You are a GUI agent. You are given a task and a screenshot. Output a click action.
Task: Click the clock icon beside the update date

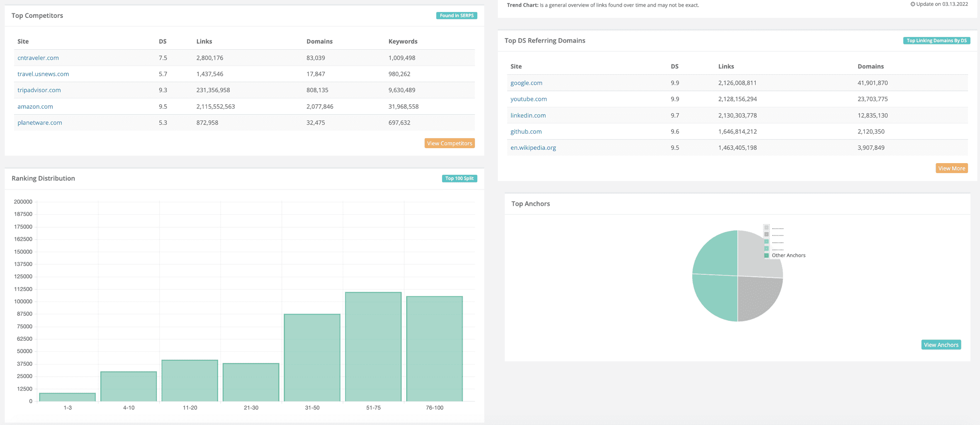pos(913,4)
